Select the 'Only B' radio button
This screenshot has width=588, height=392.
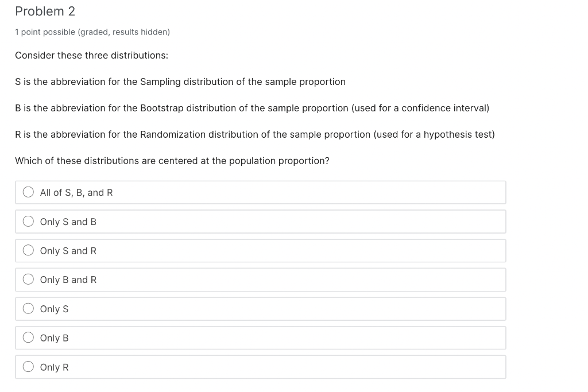(28, 337)
